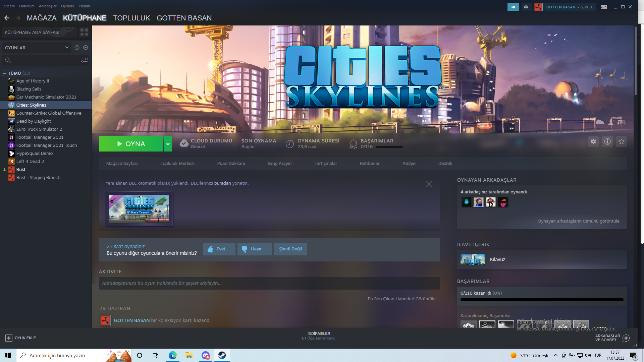The height and width of the screenshot is (362, 644).
Task: Open the Atölye workshop link
Action: click(x=409, y=164)
